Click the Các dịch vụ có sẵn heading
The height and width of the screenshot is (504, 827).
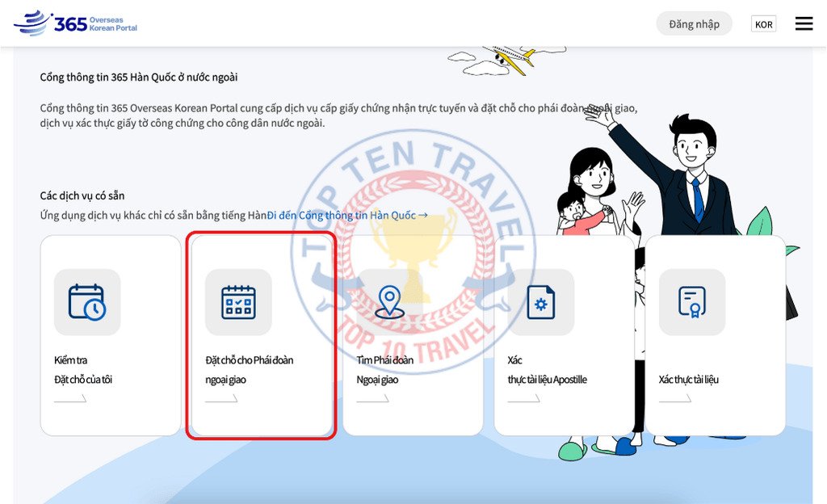coord(82,195)
